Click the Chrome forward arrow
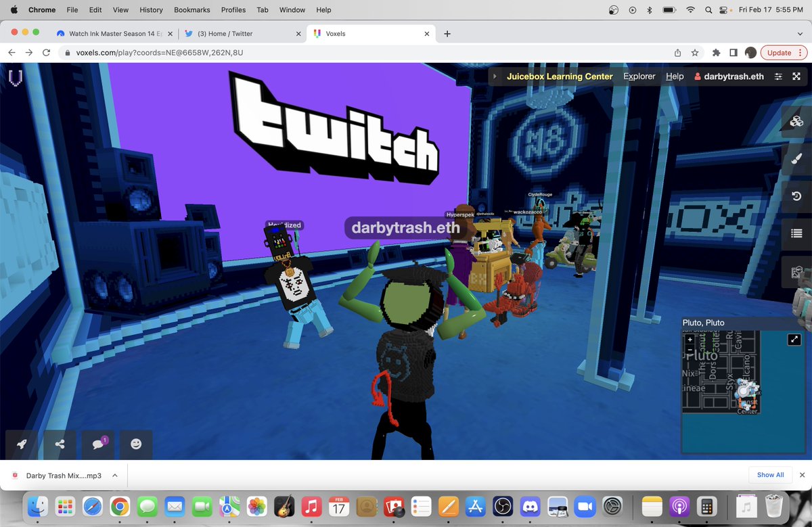This screenshot has height=527, width=812. point(29,53)
